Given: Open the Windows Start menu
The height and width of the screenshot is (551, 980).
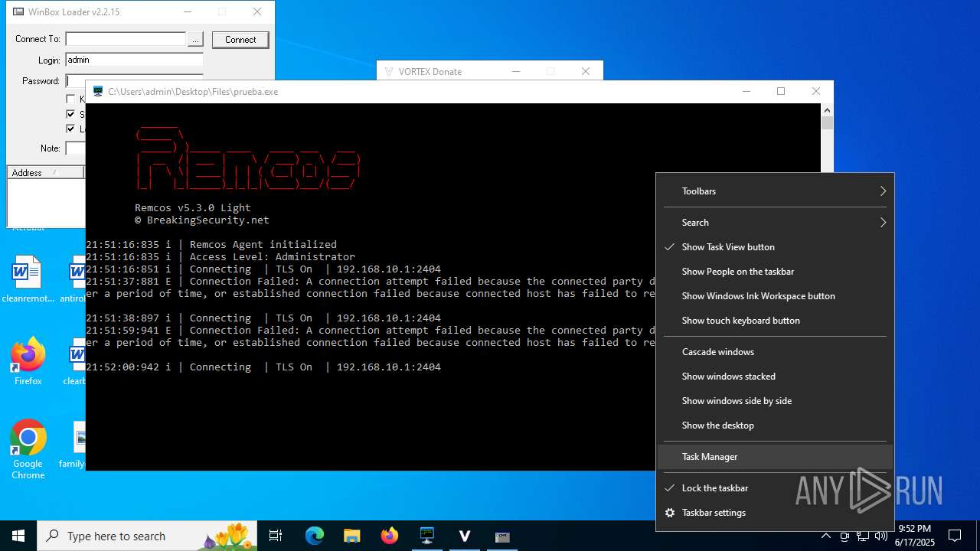Looking at the screenshot, I should coord(18,536).
